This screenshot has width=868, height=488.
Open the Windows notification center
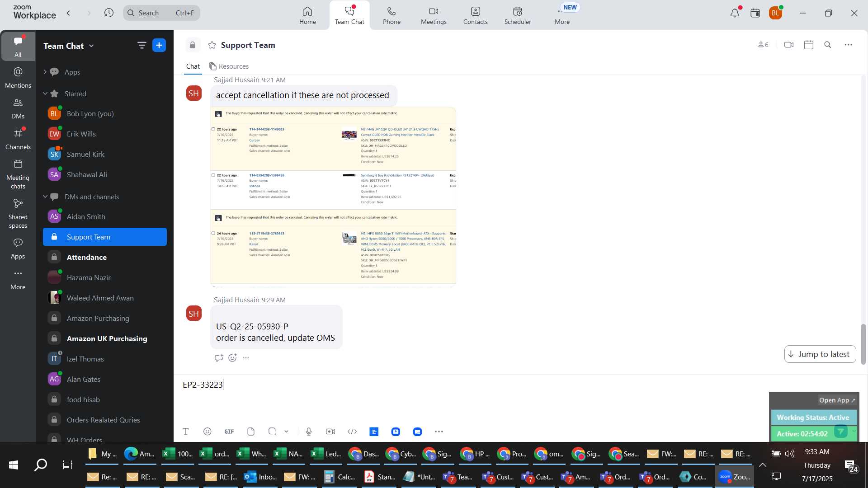click(x=850, y=466)
